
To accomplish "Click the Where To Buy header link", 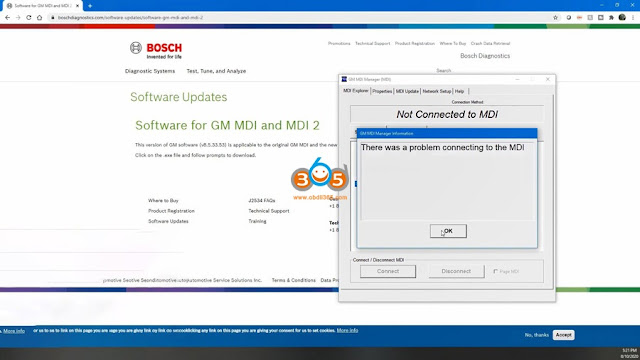I will pyautogui.click(x=453, y=43).
